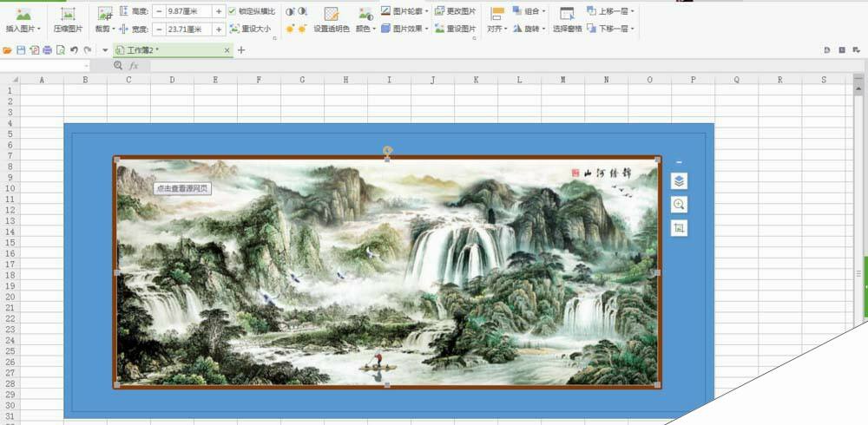868x425 pixels.
Task: Select column S header
Action: point(824,80)
